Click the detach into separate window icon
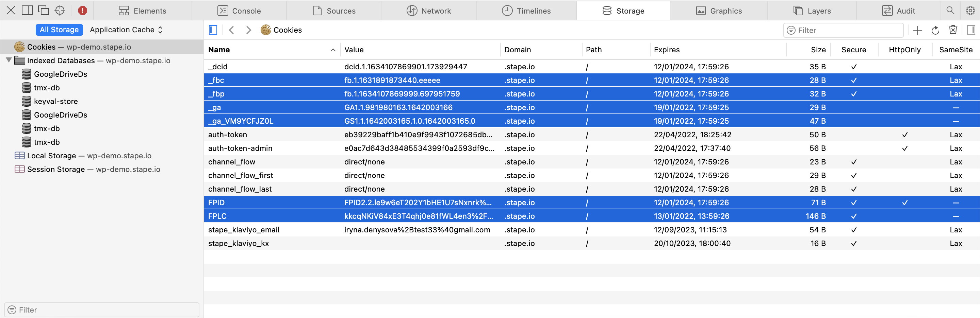 coord(43,10)
